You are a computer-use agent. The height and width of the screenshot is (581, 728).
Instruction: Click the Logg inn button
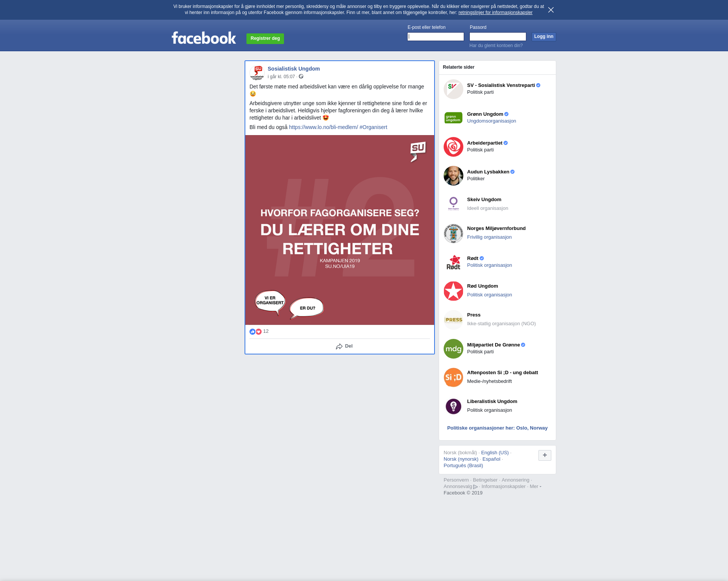click(x=544, y=36)
